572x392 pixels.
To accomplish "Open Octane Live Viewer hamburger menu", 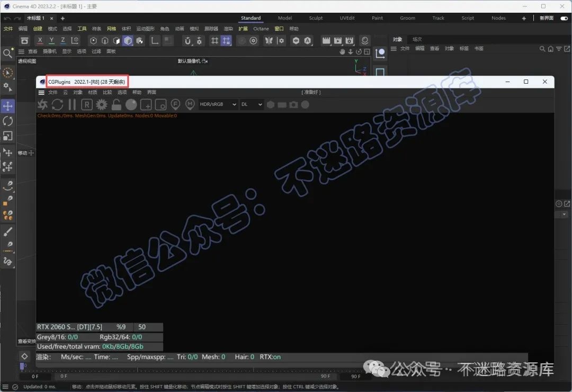I will (x=42, y=93).
